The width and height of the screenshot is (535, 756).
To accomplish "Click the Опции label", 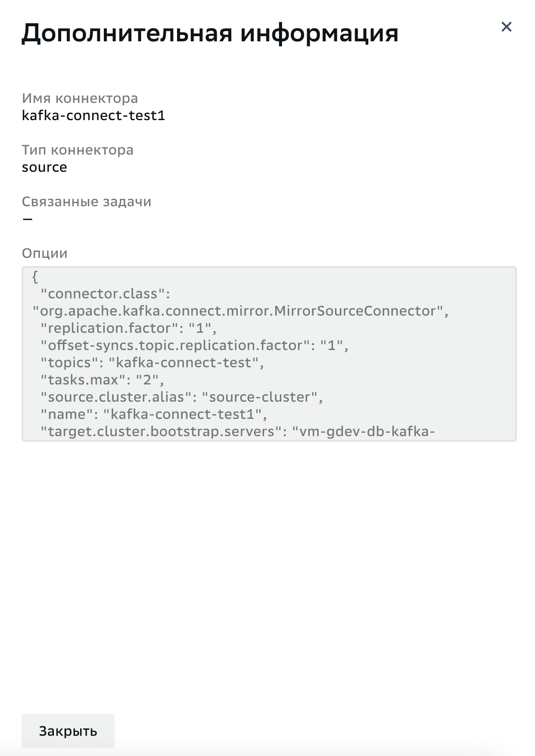I will [45, 254].
